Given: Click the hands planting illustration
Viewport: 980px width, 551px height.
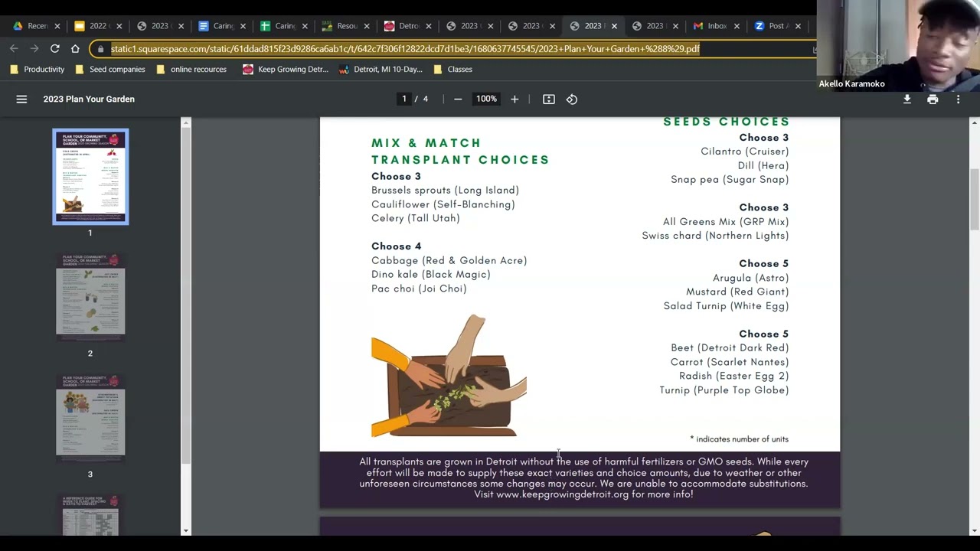Looking at the screenshot, I should pyautogui.click(x=449, y=376).
